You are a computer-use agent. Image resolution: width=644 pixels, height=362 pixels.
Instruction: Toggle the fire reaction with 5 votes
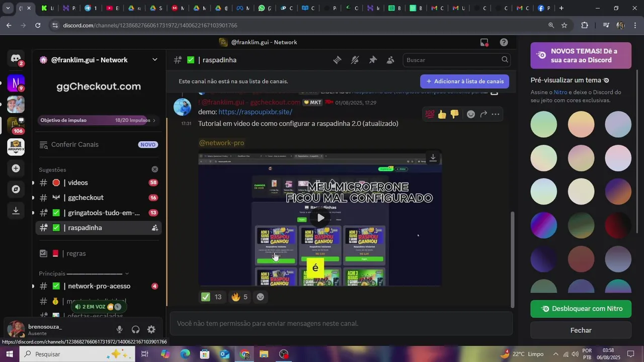click(x=239, y=297)
